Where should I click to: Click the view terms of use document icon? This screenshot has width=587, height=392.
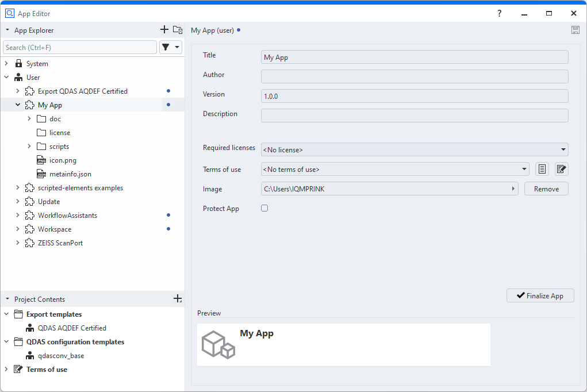(542, 169)
